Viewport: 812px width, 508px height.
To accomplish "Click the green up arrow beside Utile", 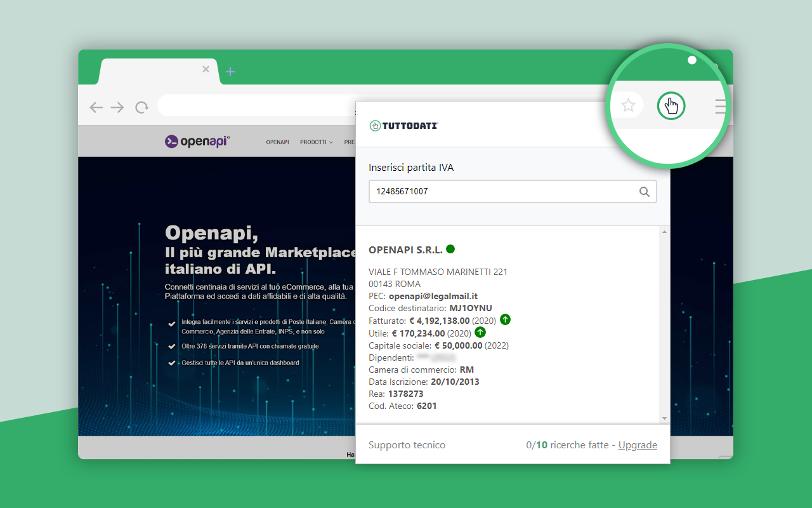I will [480, 332].
